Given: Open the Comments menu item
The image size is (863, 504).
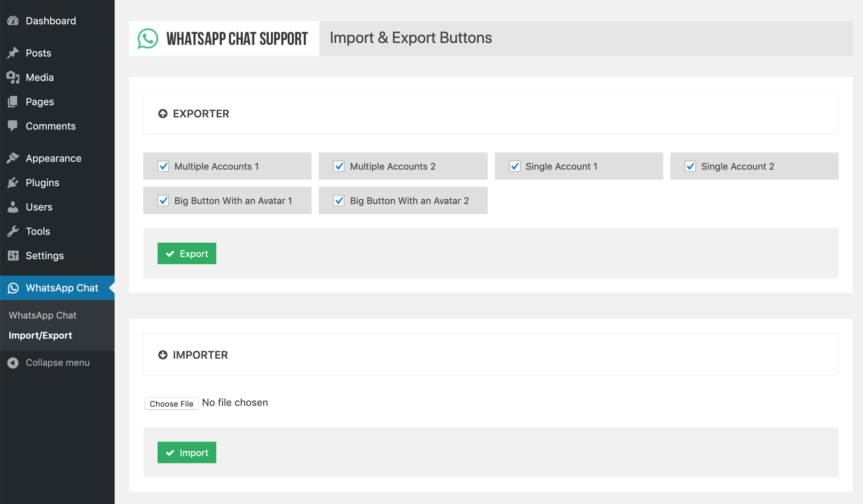Looking at the screenshot, I should click(x=57, y=126).
